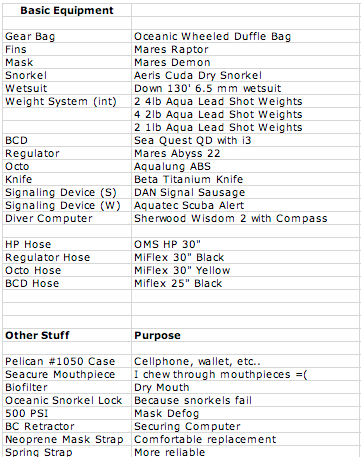Image resolution: width=361 pixels, height=457 pixels.
Task: Click the Other Stuff header cell
Action: coord(67,335)
